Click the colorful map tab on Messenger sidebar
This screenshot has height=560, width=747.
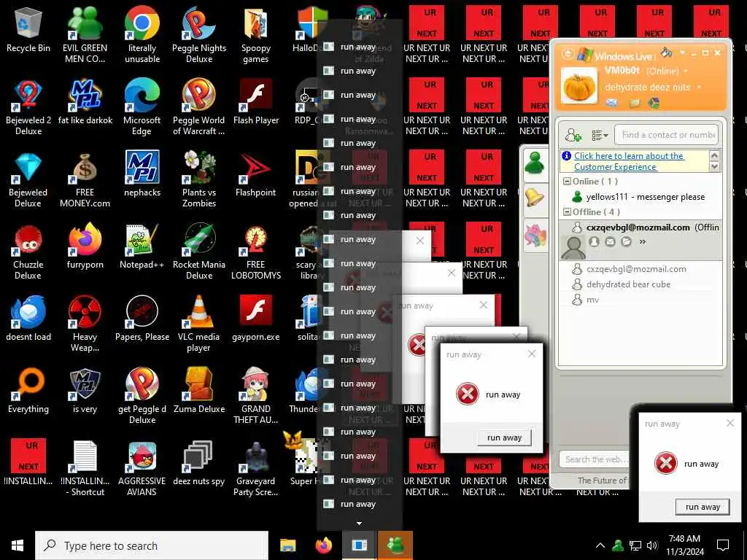(535, 234)
